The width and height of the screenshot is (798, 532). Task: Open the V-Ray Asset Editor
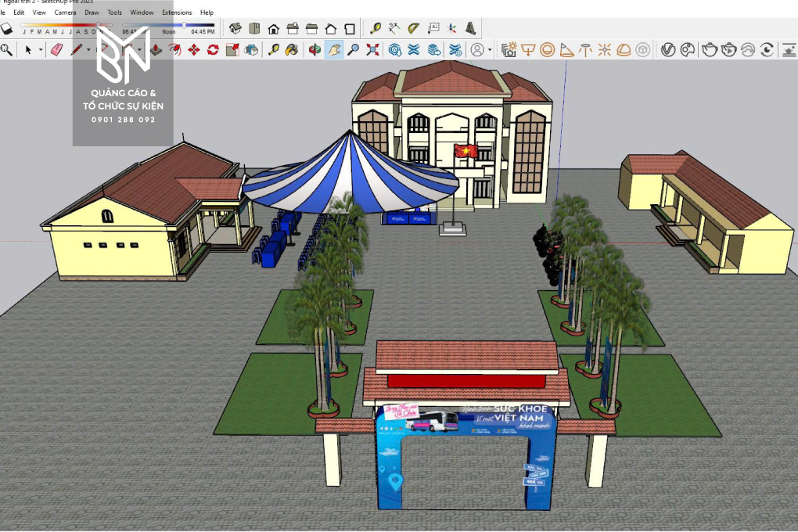[x=667, y=50]
